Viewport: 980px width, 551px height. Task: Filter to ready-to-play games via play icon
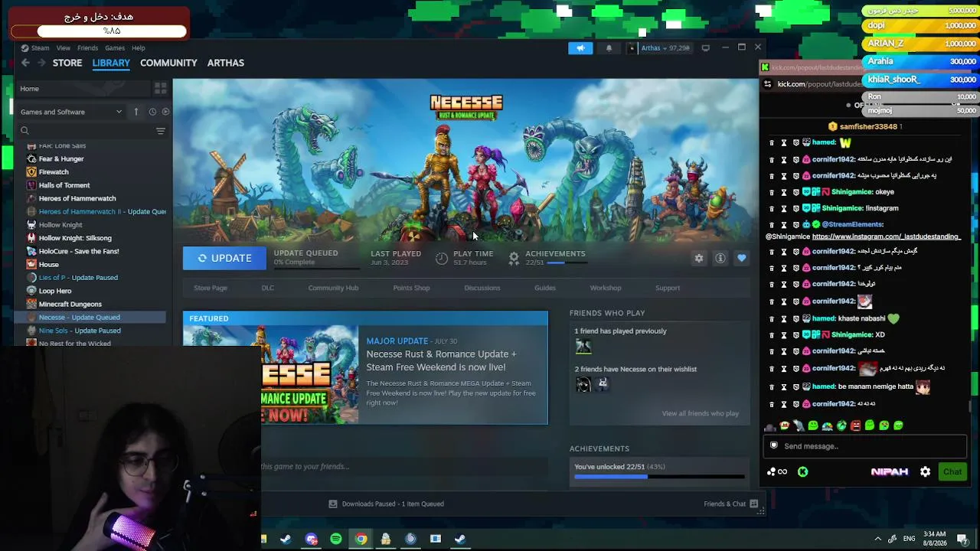[165, 112]
